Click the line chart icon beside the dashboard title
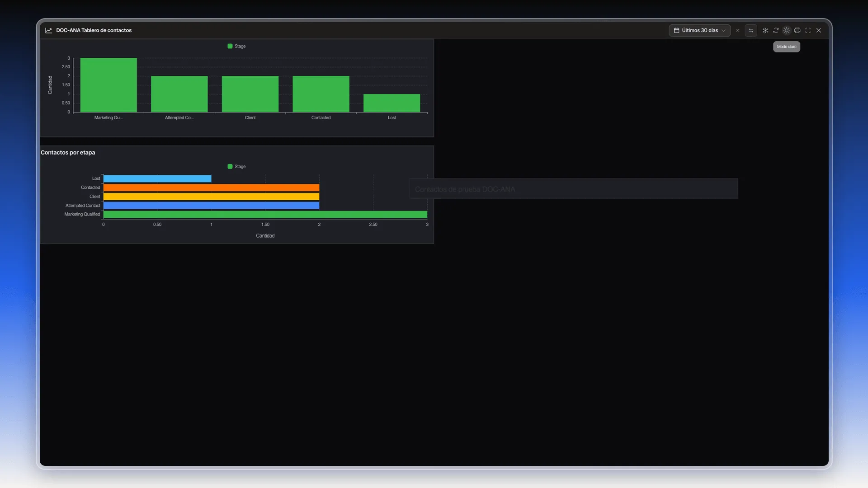The width and height of the screenshot is (868, 488). coord(48,30)
